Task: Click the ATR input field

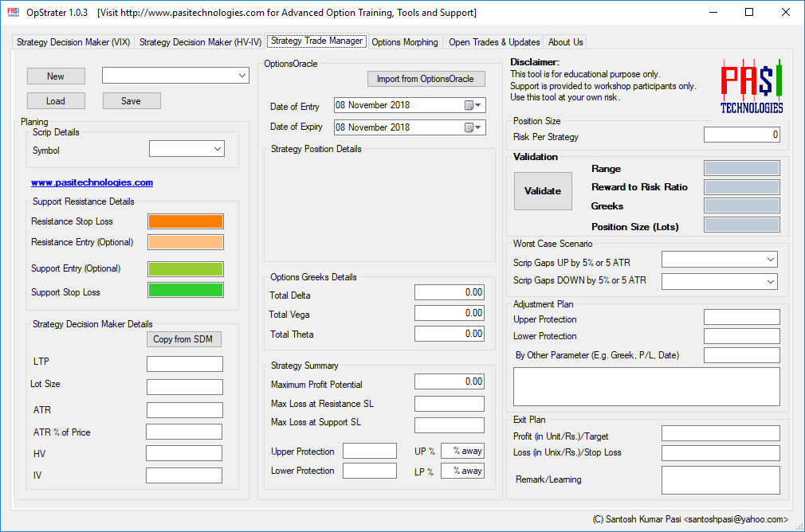Action: 185,410
